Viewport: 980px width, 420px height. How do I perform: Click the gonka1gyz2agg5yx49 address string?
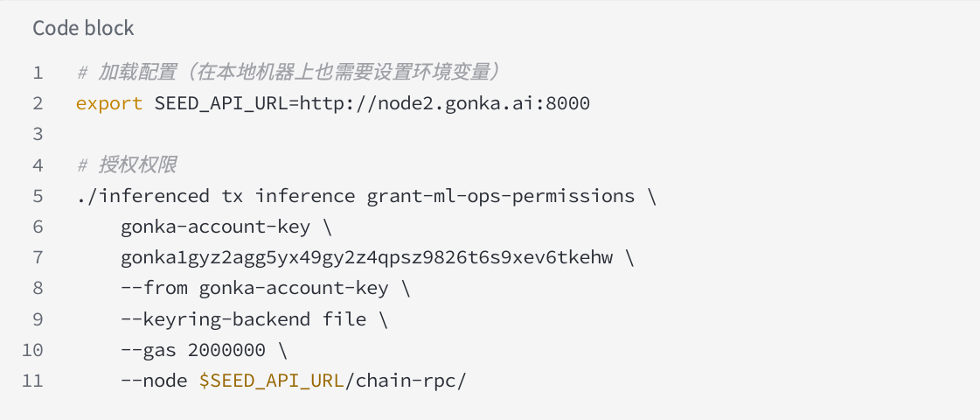pos(367,257)
